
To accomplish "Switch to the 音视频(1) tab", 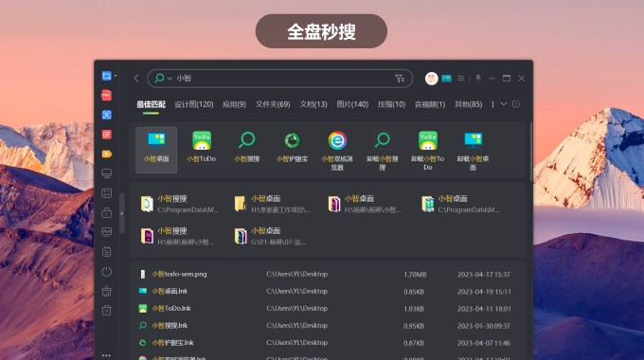I will pyautogui.click(x=430, y=104).
